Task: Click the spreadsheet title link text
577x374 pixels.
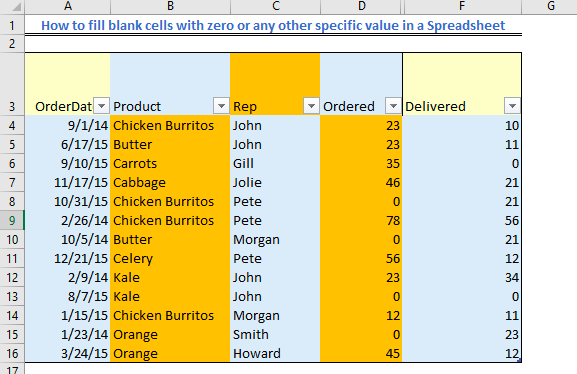Action: click(273, 25)
